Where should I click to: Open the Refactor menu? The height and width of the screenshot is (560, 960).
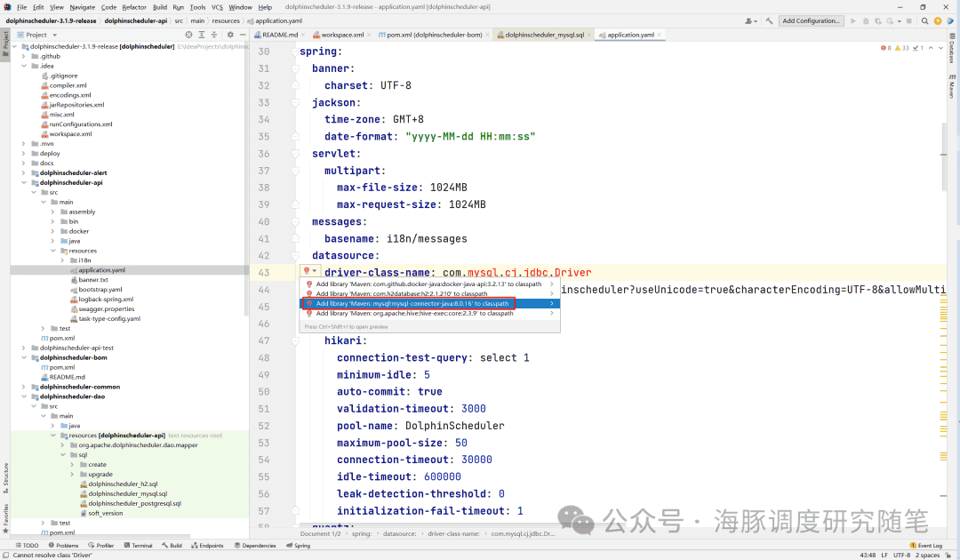134,7
